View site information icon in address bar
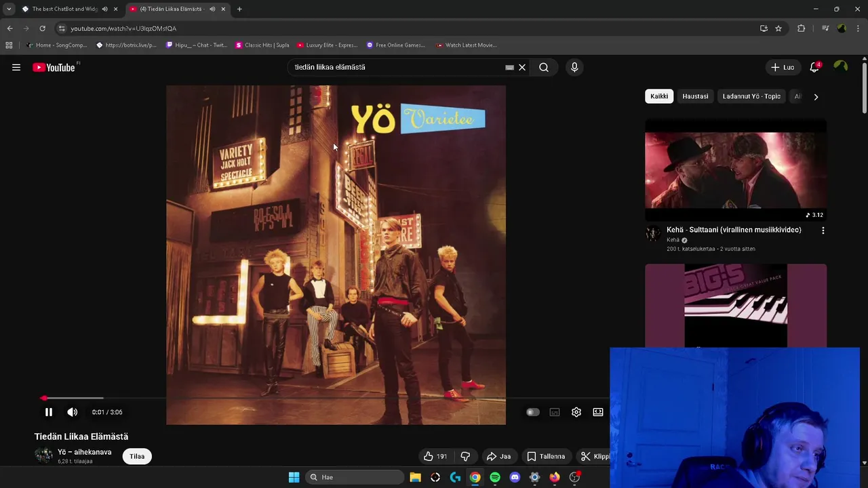The image size is (868, 488). tap(62, 28)
